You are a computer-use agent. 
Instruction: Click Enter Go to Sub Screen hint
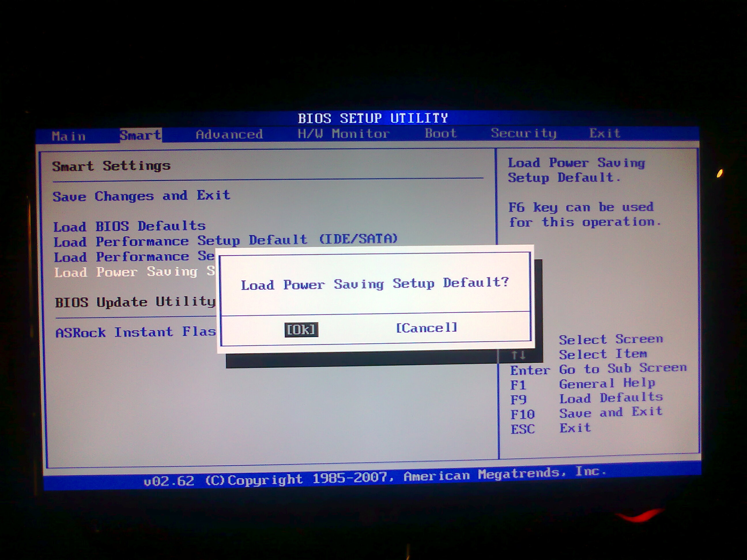point(598,369)
